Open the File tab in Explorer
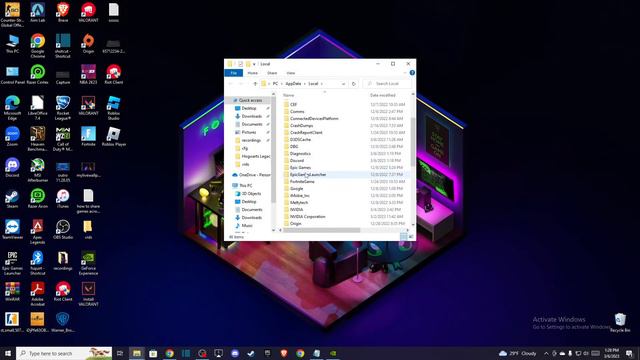Image resolution: width=640 pixels, height=360 pixels. pyautogui.click(x=233, y=73)
